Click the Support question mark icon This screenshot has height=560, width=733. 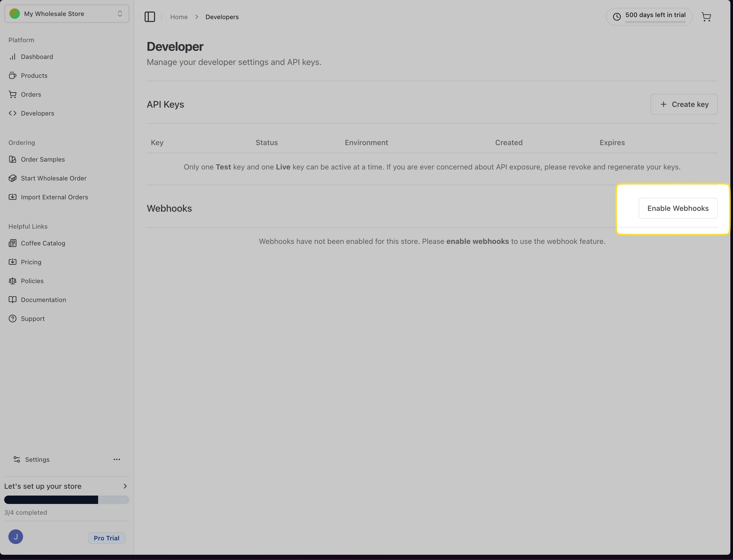tap(12, 319)
